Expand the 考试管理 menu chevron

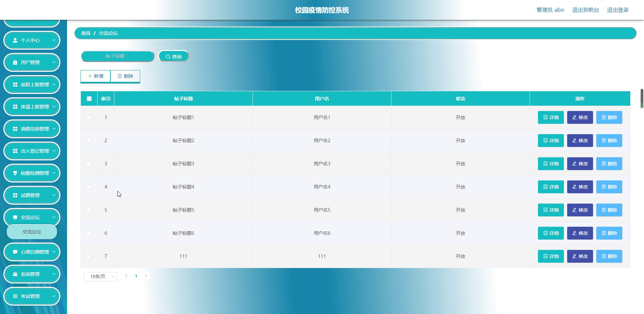(54, 296)
